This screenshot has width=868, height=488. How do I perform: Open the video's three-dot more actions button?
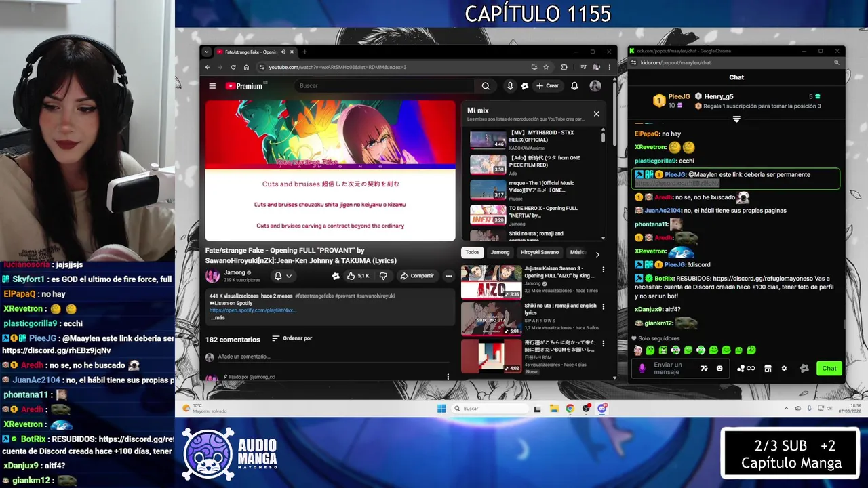448,276
